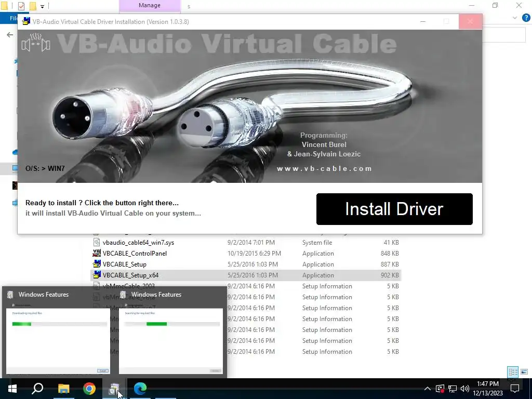Go back using File Explorer's back arrow

10,35
